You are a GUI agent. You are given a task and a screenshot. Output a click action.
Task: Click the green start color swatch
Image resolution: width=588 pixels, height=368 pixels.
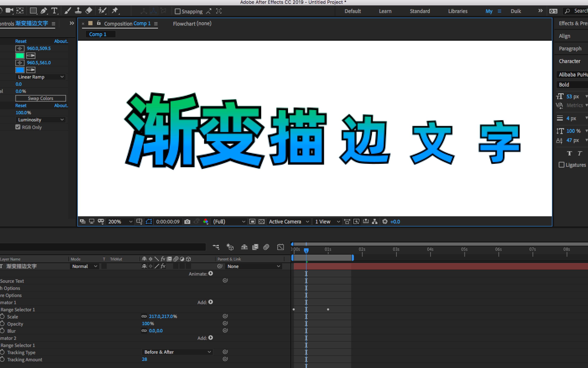tap(20, 55)
